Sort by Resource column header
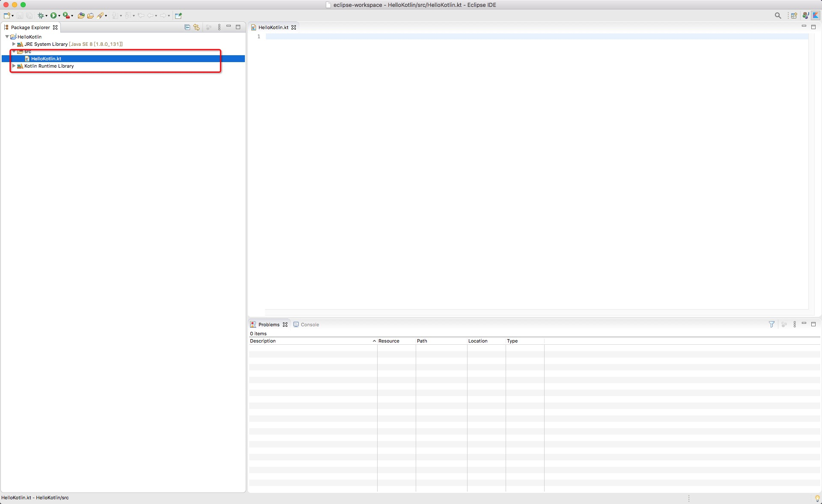Screen dimensions: 822x504 point(396,341)
